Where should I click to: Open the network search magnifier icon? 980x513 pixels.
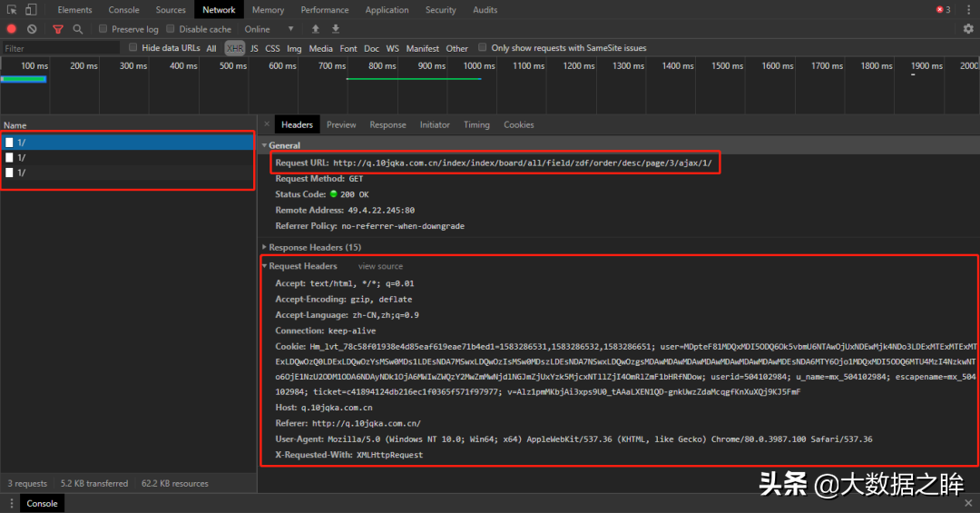pyautogui.click(x=77, y=29)
